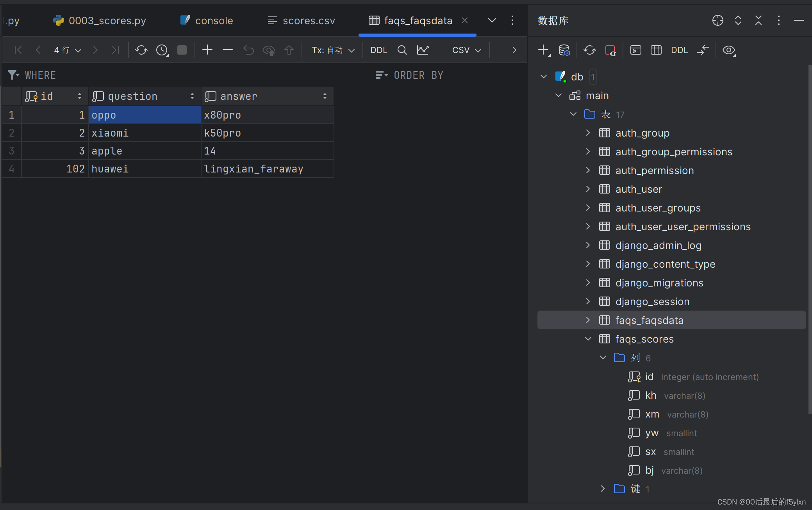The height and width of the screenshot is (510, 812).
Task: Open Data Source Properties in the database panel
Action: (565, 50)
